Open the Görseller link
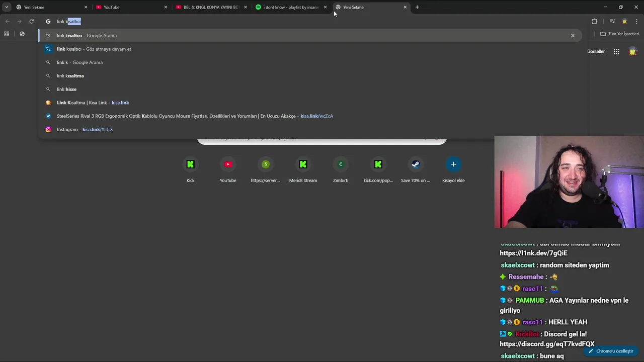 coord(596,51)
